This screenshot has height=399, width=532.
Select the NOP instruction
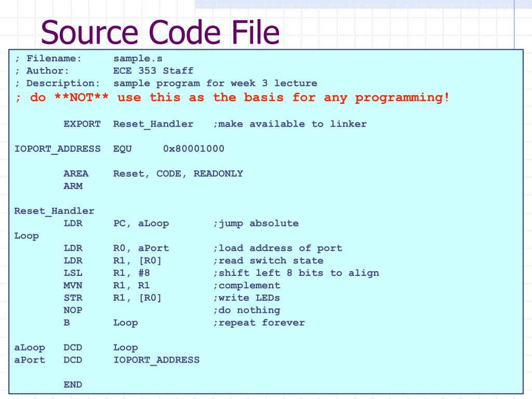click(x=73, y=310)
